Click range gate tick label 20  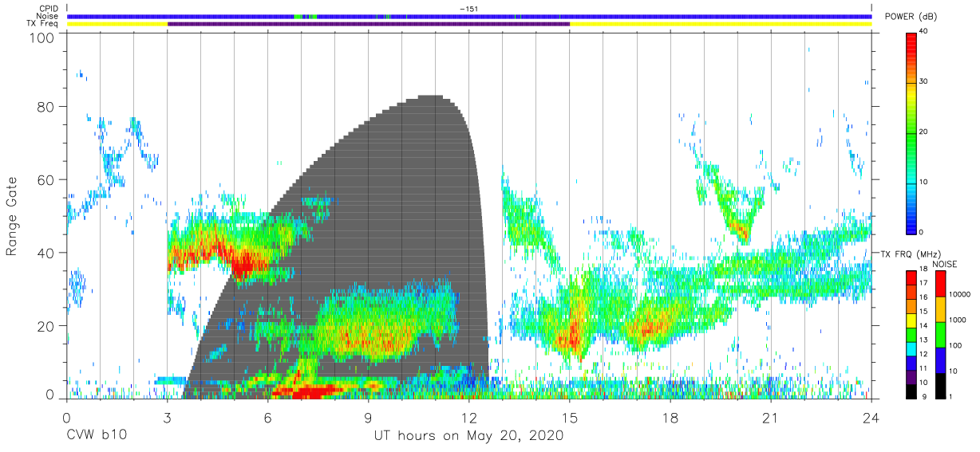(45, 326)
